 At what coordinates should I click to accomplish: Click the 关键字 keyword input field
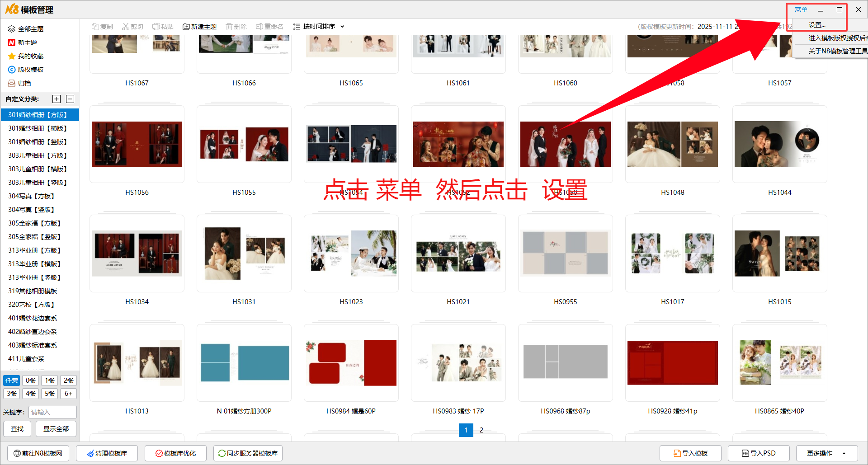pyautogui.click(x=52, y=412)
